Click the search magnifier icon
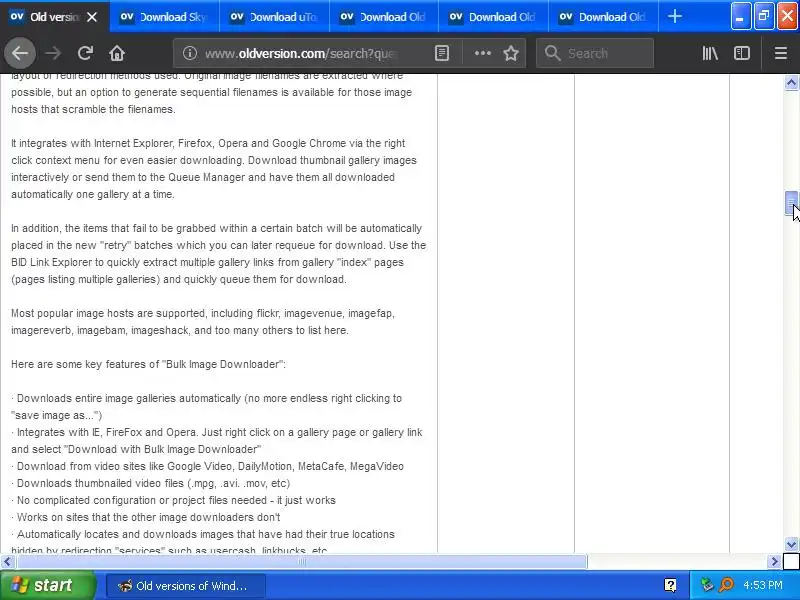This screenshot has width=800, height=600. [552, 53]
